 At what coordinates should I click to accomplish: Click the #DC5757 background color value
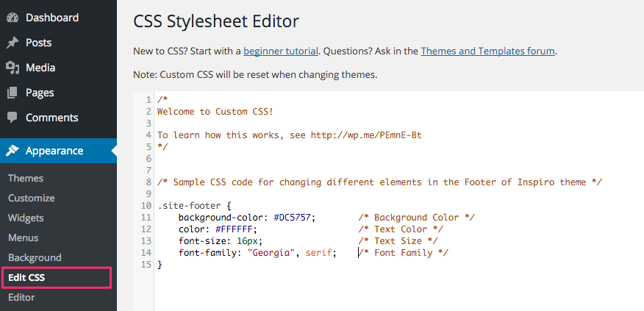[x=292, y=218]
